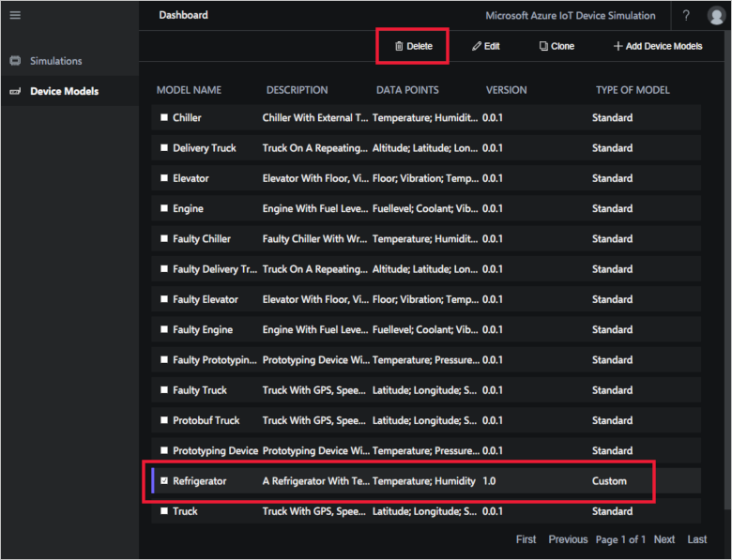Click the Clone copy button
Viewport: 732px width, 560px height.
click(x=557, y=46)
